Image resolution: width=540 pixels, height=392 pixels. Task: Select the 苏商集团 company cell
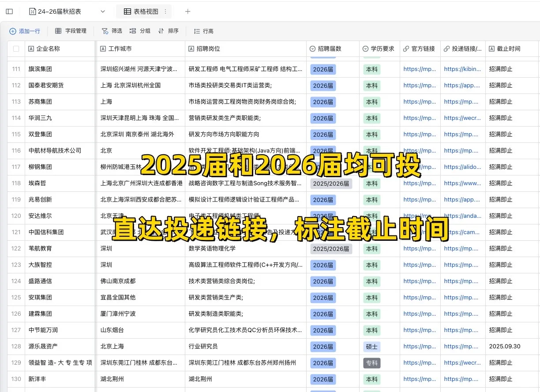pos(60,102)
